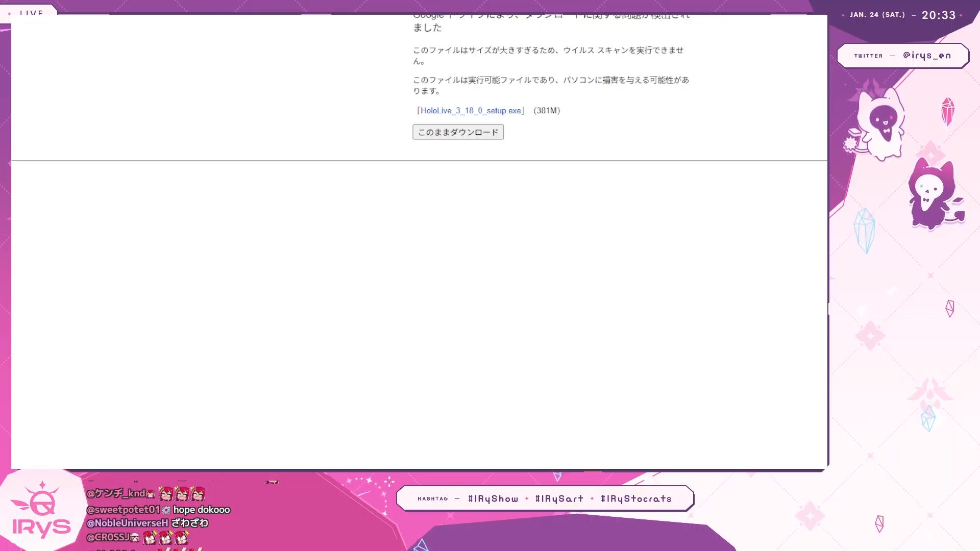The image size is (980, 551).
Task: Click the last emote in @CROSSJ's message
Action: (182, 538)
